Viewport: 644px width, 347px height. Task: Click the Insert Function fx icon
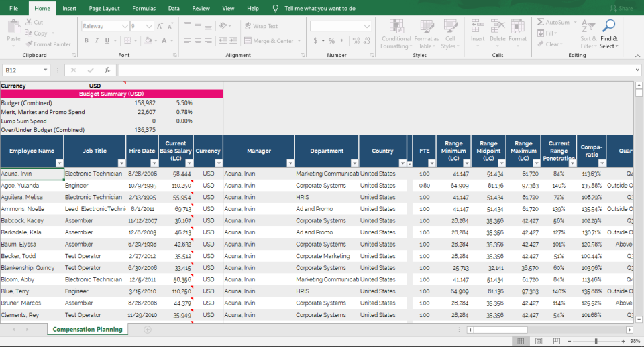[107, 70]
